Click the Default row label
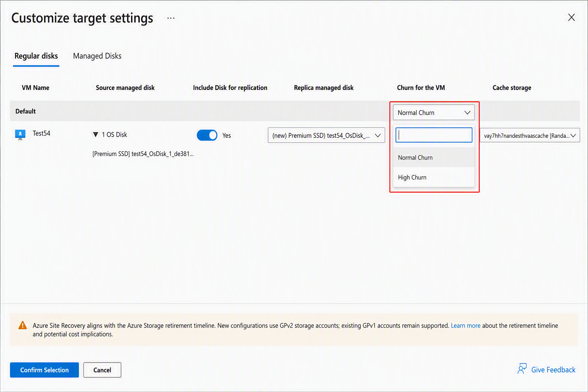588x392 pixels. pos(25,111)
